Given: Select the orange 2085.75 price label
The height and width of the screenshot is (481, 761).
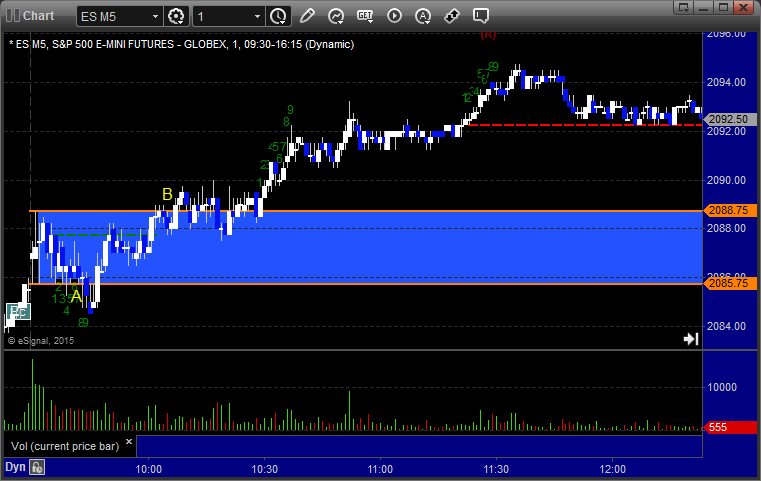Looking at the screenshot, I should 729,283.
